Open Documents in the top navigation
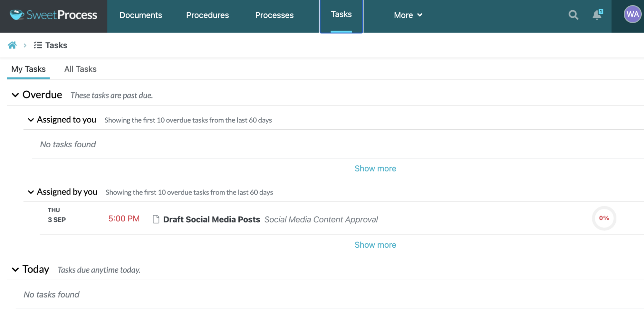The width and height of the screenshot is (644, 312). (141, 15)
